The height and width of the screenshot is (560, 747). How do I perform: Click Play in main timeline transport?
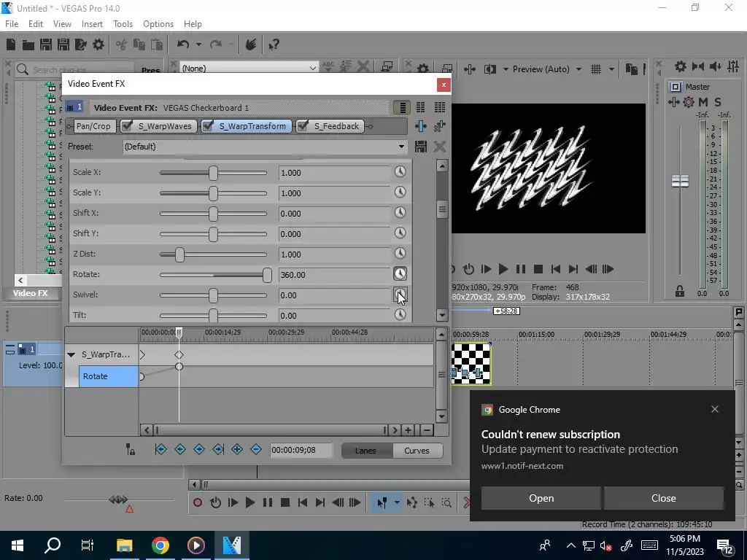tap(249, 502)
